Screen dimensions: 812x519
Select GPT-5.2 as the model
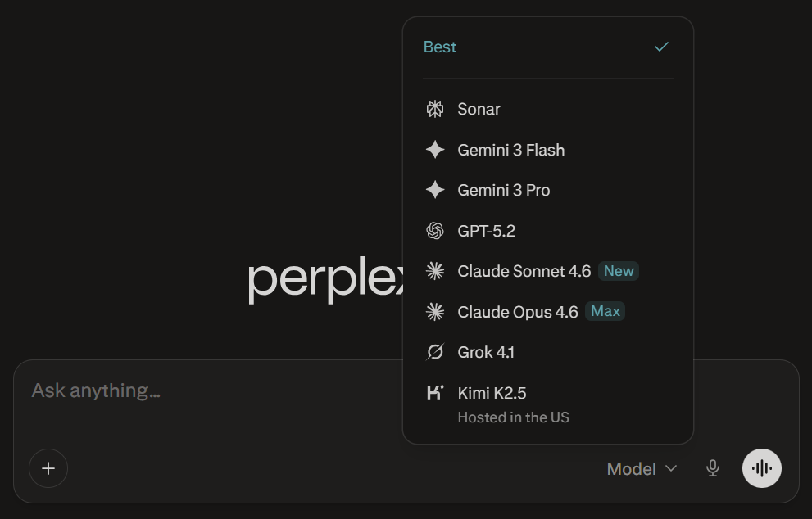[x=487, y=230]
